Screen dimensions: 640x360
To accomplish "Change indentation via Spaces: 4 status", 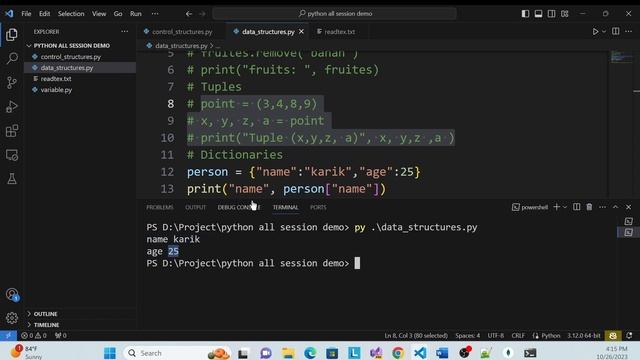I will click(x=467, y=336).
